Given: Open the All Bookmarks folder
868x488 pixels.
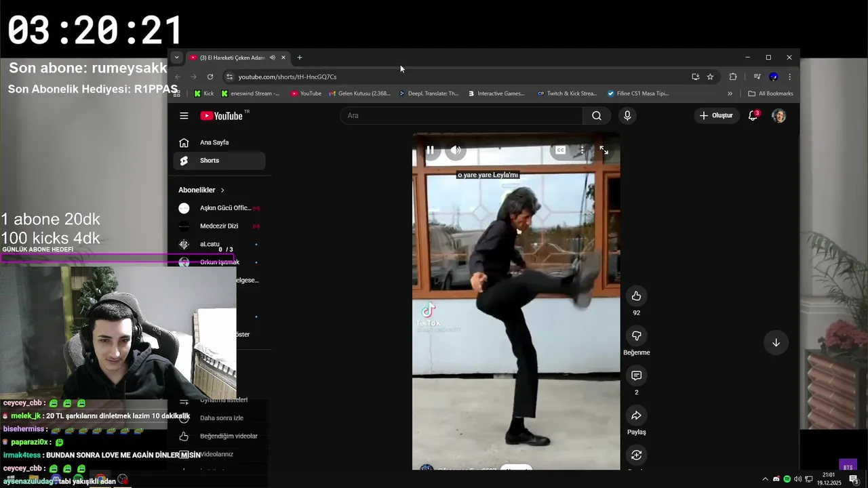Looking at the screenshot, I should pos(770,94).
